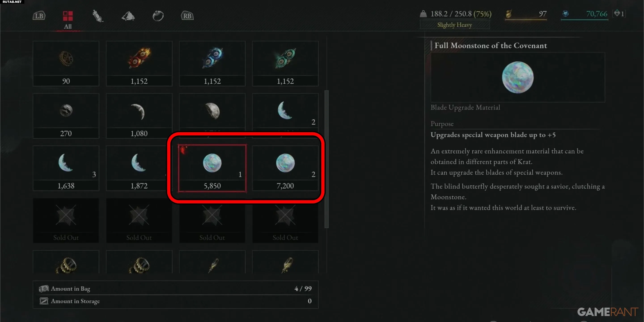Select crescent moonstone priced 1,638
Image resolution: width=644 pixels, height=322 pixels.
(66, 168)
